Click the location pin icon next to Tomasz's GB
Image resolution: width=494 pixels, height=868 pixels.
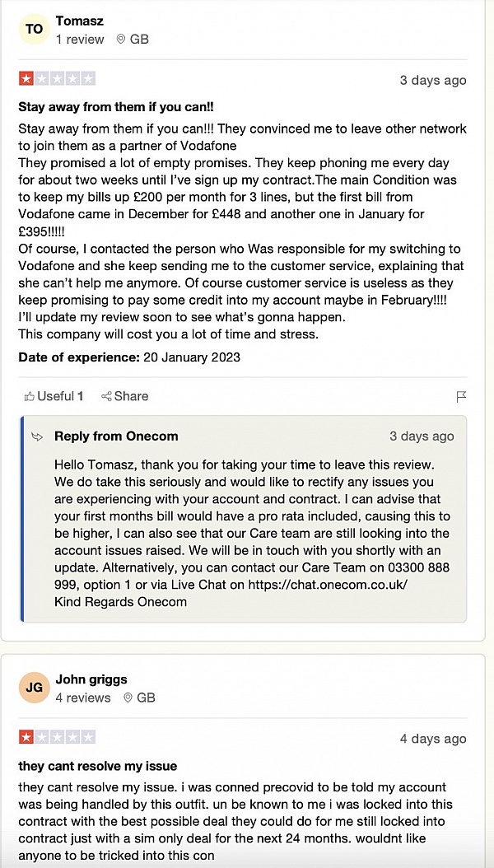coord(121,40)
